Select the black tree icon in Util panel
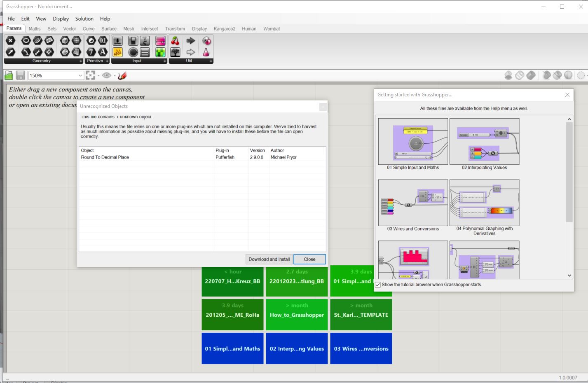This screenshot has height=383, width=588. pyautogui.click(x=175, y=52)
